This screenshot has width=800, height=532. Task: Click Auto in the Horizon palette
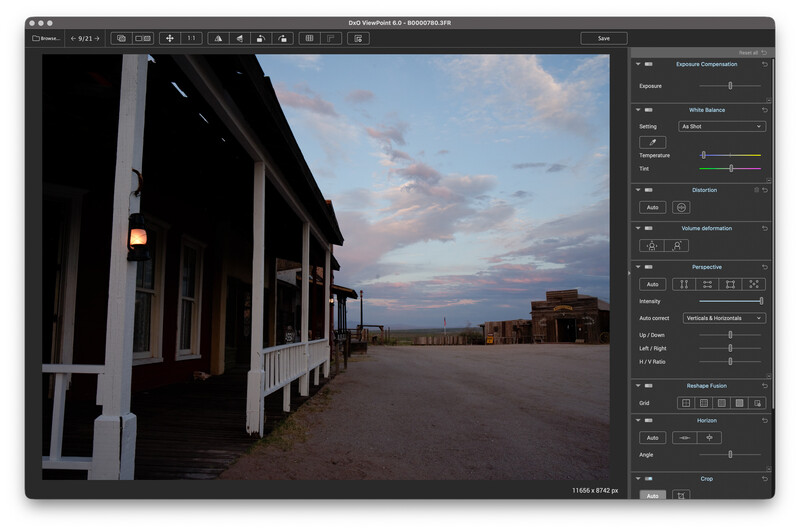(x=653, y=438)
